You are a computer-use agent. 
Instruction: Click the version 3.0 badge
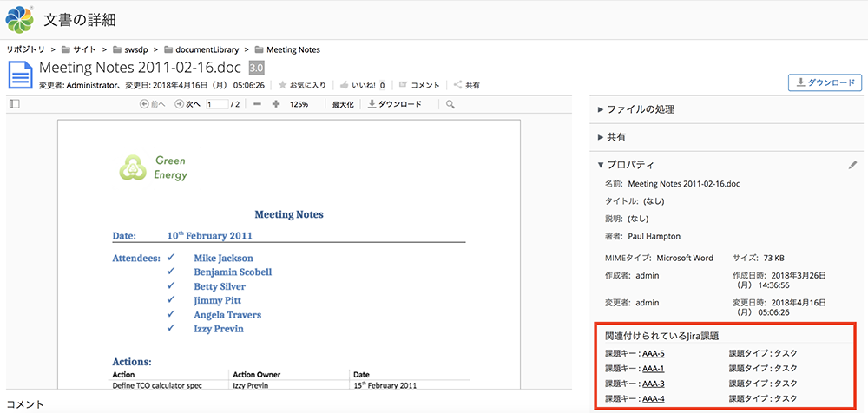(257, 68)
